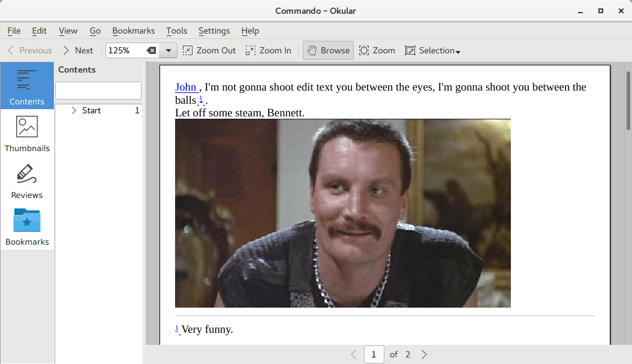Viewport: 632px width, 364px height.
Task: Open the Help menu
Action: pos(250,31)
